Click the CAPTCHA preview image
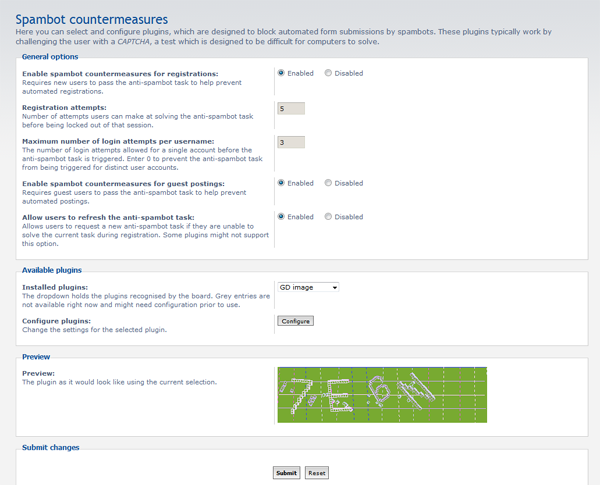 tap(382, 395)
